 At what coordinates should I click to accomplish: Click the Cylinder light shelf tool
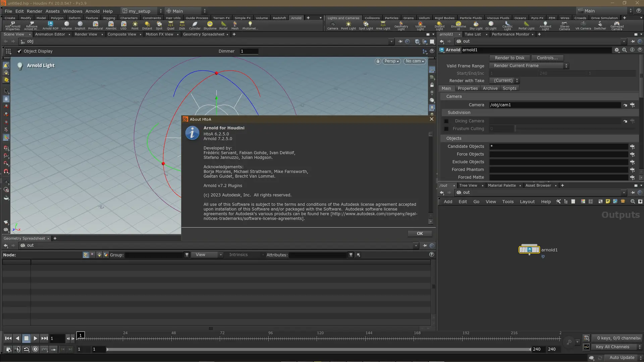coord(195,25)
